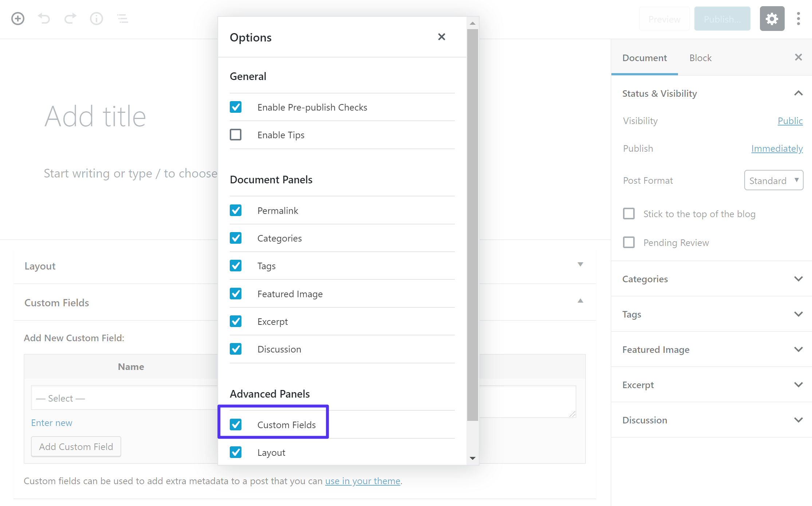Toggle the Enable Pre-publish Checks checkbox

click(236, 107)
